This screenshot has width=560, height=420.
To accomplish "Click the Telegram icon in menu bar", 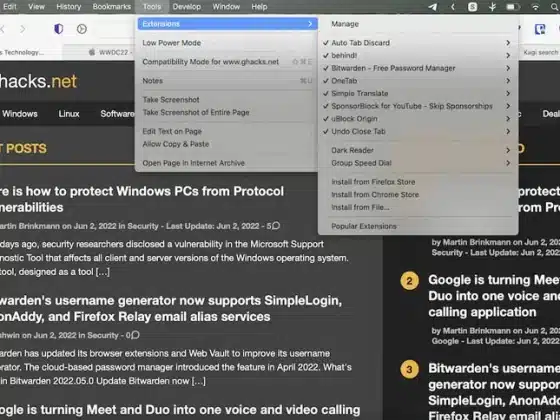I will [x=433, y=7].
